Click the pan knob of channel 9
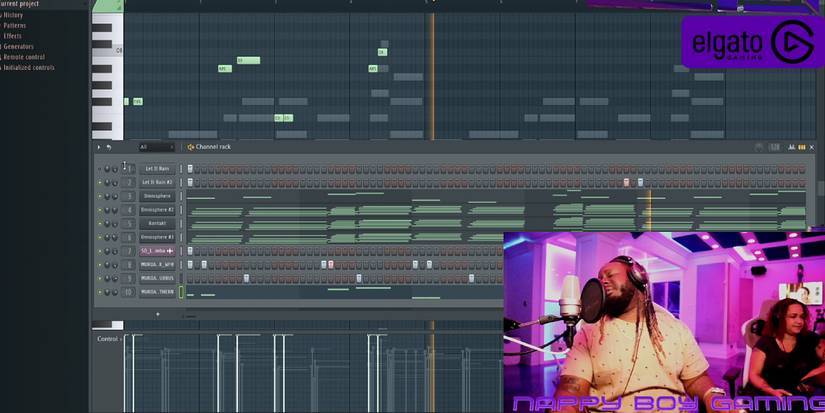The image size is (825, 413). point(107,279)
